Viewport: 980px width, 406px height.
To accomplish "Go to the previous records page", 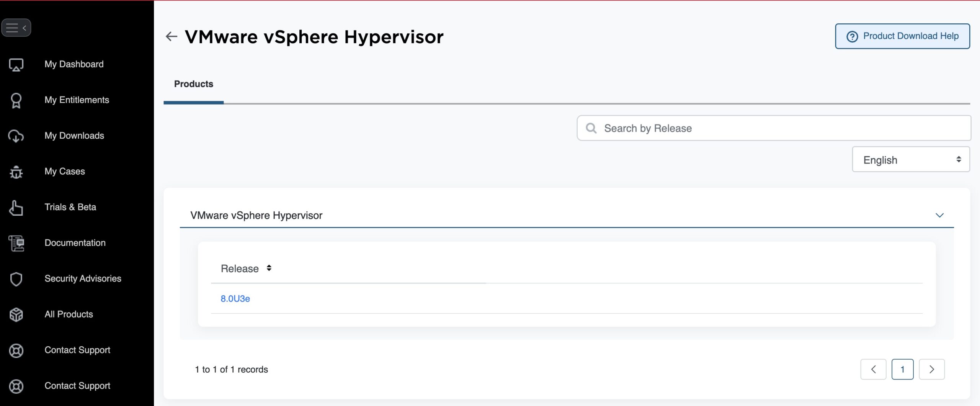I will tap(873, 369).
